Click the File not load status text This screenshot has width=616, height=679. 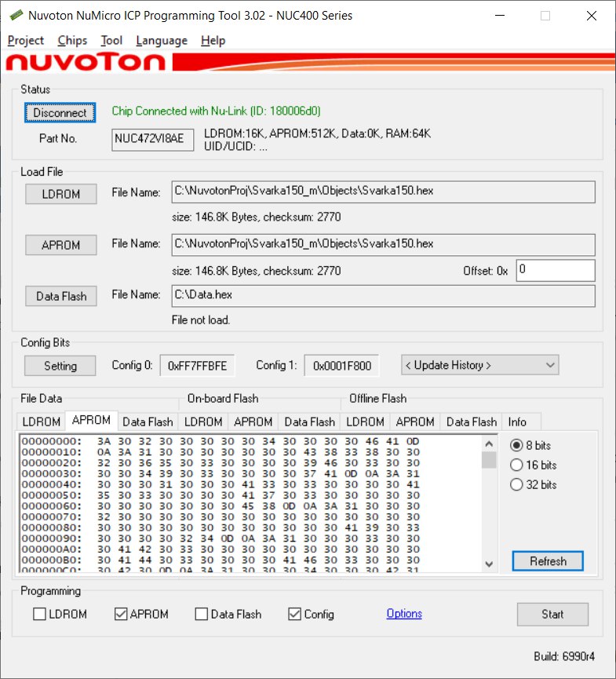coord(201,320)
